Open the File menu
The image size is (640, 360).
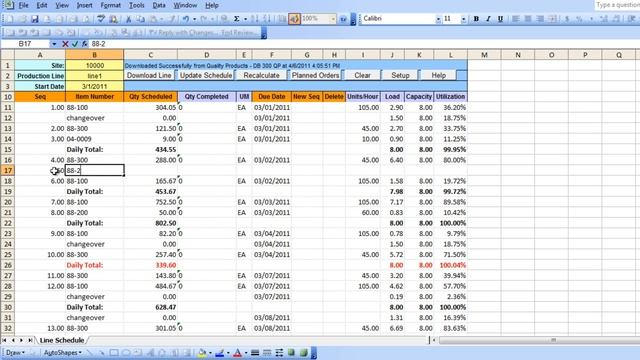(23, 5)
